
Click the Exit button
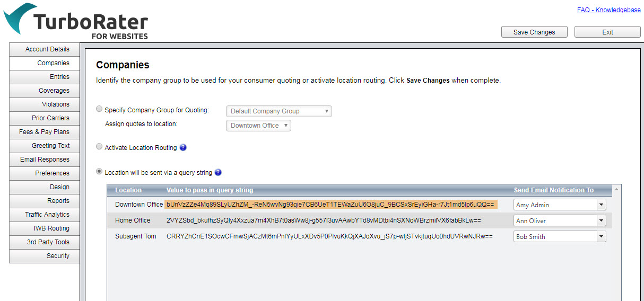point(607,32)
